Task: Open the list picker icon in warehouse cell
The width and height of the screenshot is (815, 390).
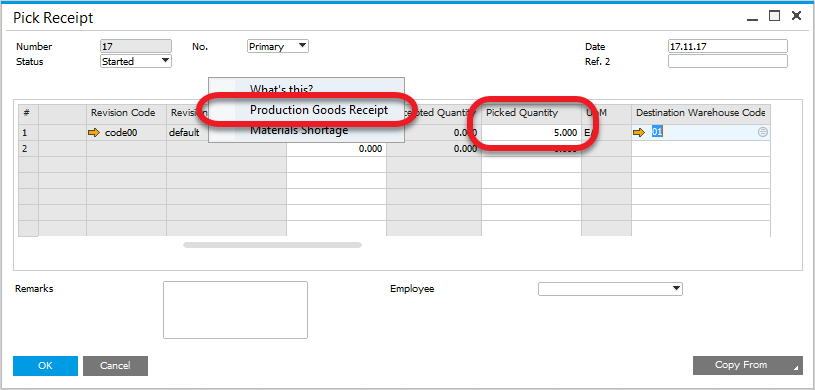Action: 763,133
